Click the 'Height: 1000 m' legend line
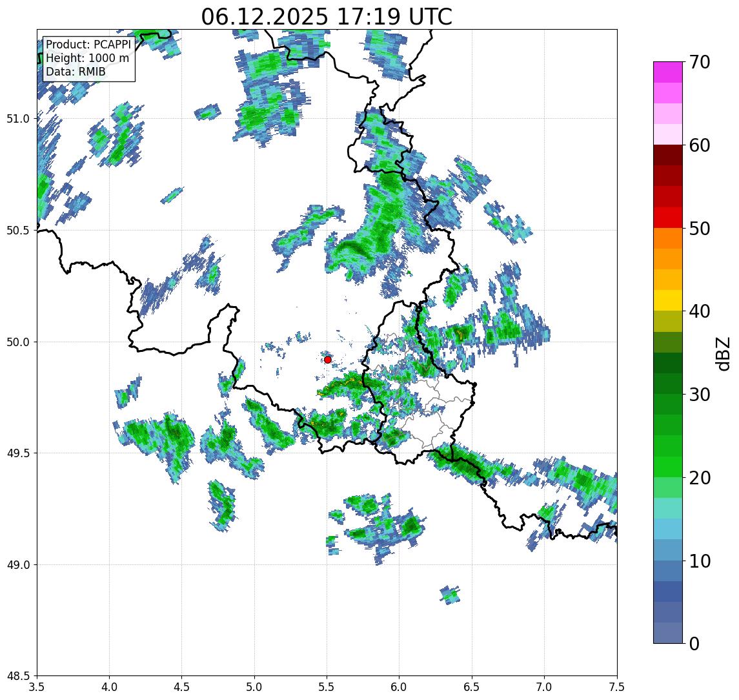739x700 pixels. coord(87,58)
